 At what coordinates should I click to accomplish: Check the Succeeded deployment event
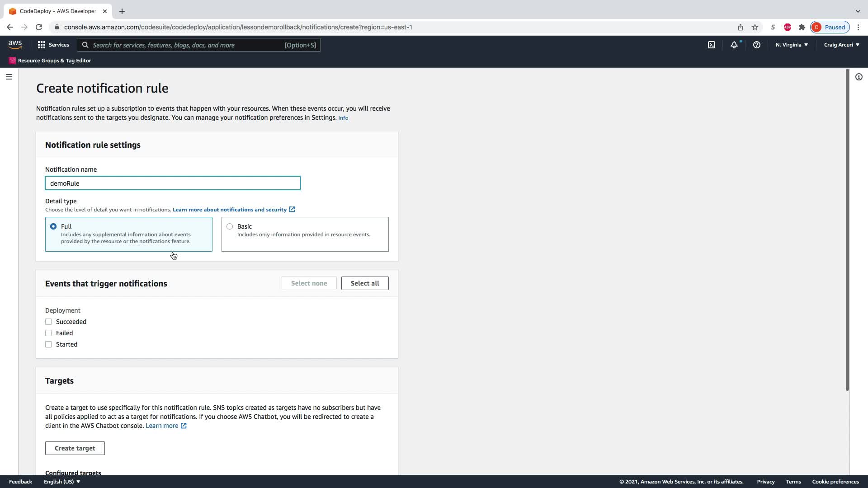point(48,322)
